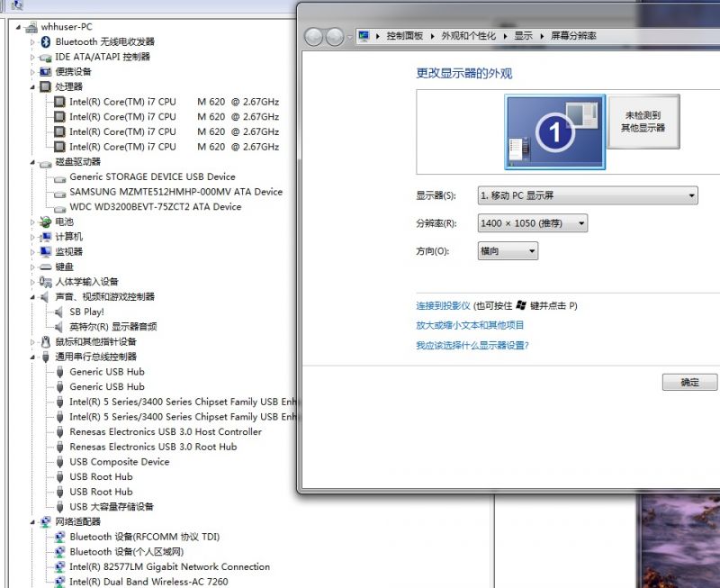Go to 控制面板 in the breadcrumb

tap(404, 36)
